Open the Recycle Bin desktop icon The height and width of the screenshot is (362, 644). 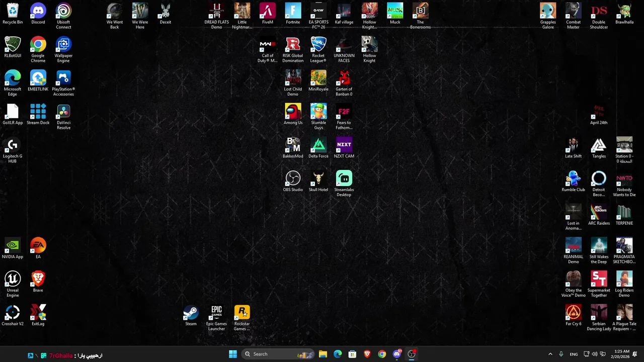pyautogui.click(x=13, y=14)
